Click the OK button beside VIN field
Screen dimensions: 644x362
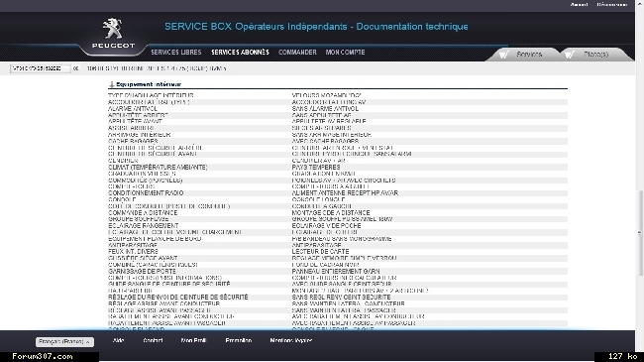click(75, 68)
